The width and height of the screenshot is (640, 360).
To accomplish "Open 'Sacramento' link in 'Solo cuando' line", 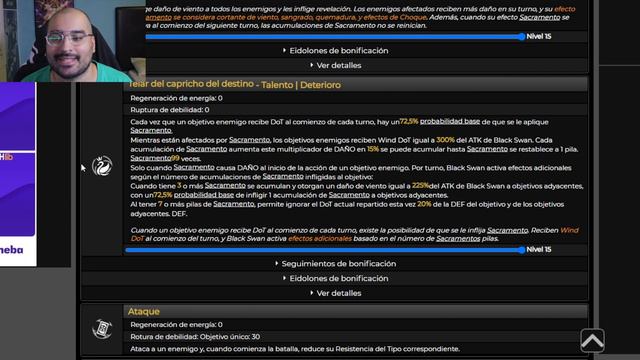I will 194,167.
